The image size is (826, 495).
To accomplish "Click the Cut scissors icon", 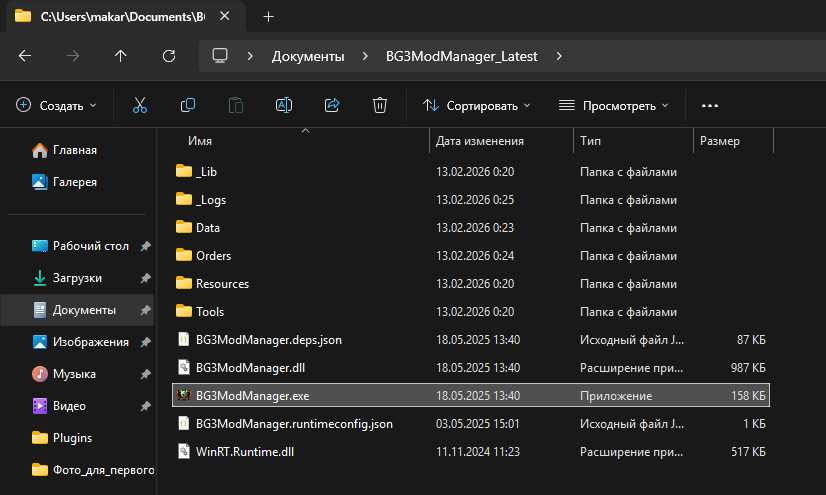I will click(140, 105).
